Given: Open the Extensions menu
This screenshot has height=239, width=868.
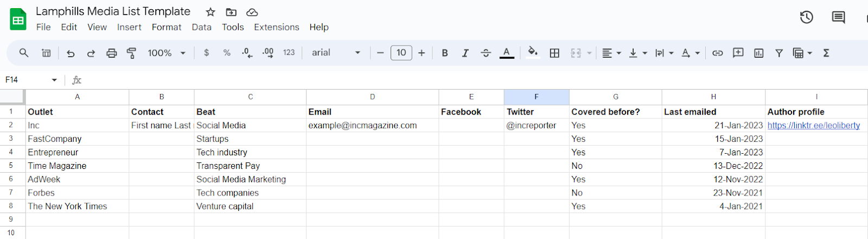Looking at the screenshot, I should (x=277, y=27).
